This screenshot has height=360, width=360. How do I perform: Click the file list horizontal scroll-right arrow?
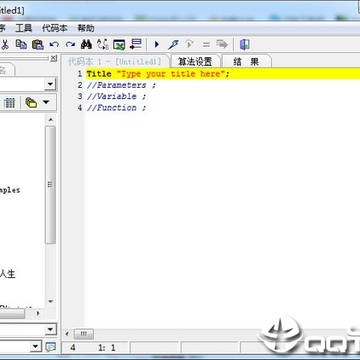38,313
